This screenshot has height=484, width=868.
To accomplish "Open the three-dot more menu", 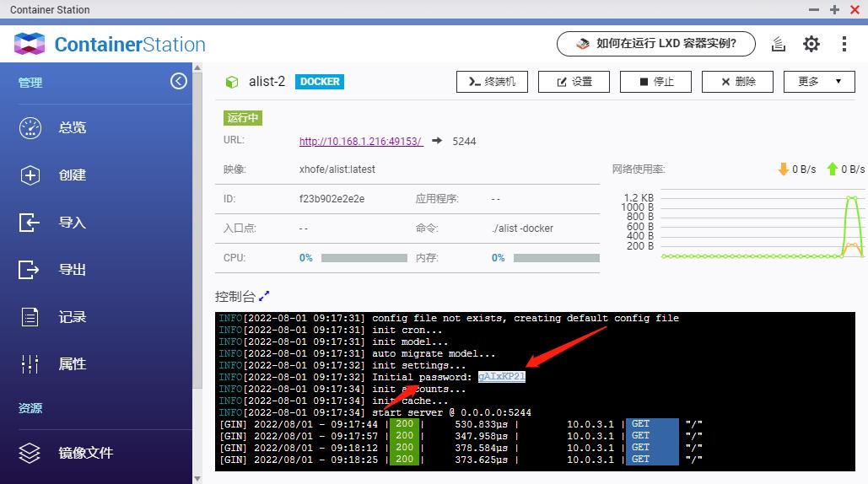I will (x=844, y=44).
